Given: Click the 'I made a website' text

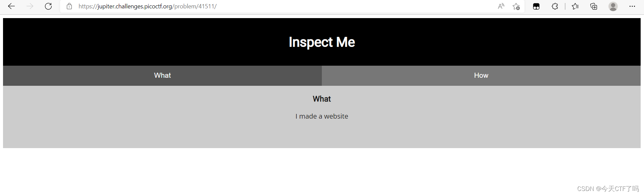Looking at the screenshot, I should point(321,116).
